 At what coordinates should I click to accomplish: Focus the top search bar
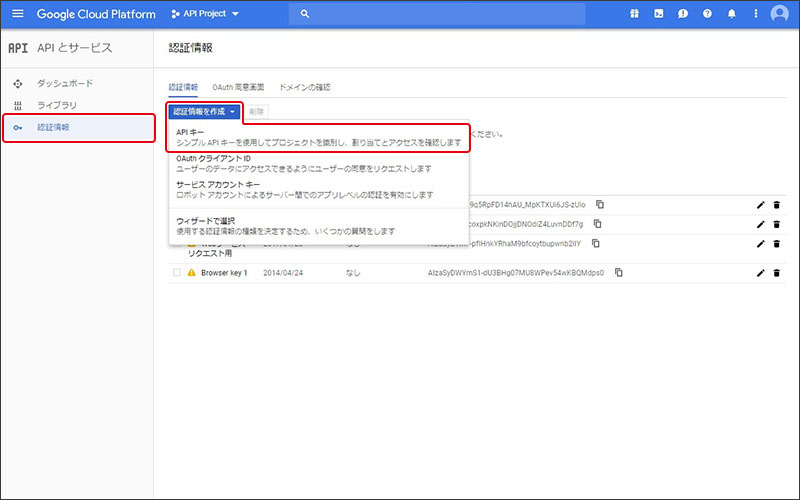(437, 14)
